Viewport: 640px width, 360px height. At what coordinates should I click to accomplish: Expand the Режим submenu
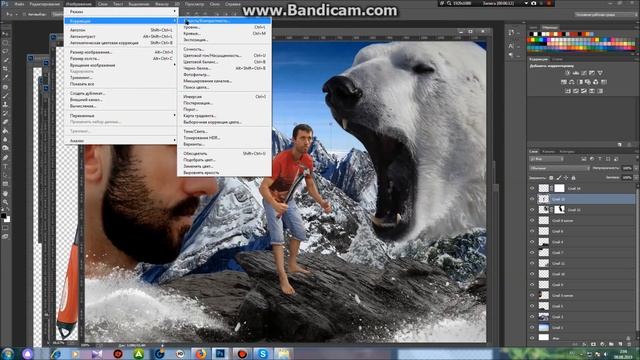(121, 12)
